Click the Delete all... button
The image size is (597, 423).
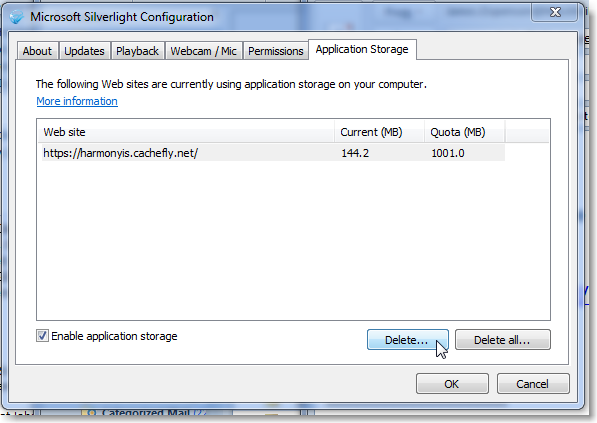[503, 340]
